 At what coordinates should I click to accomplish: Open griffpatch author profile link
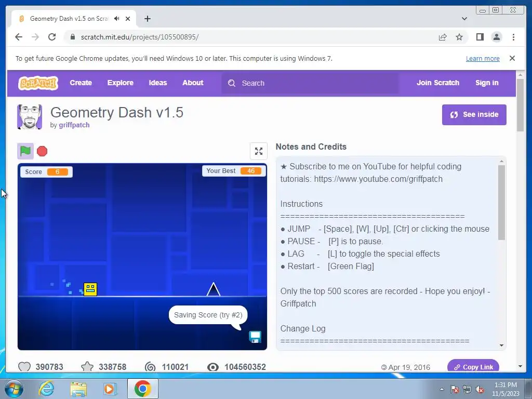[74, 125]
